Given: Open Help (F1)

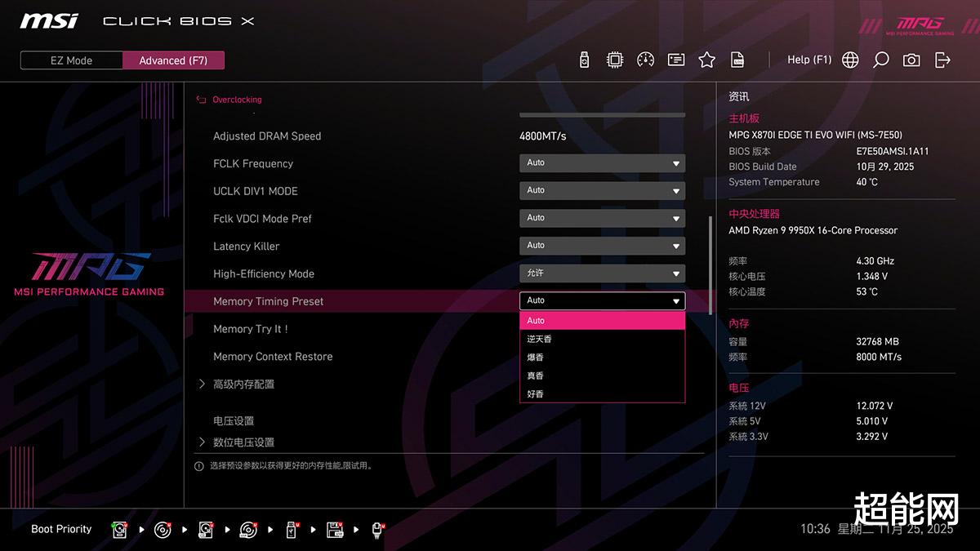Looking at the screenshot, I should (809, 60).
